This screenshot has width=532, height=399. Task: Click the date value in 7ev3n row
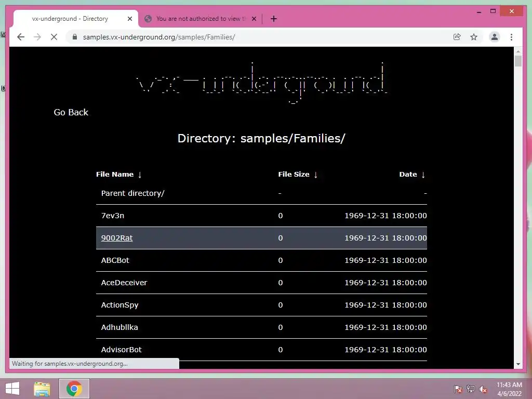click(x=386, y=216)
